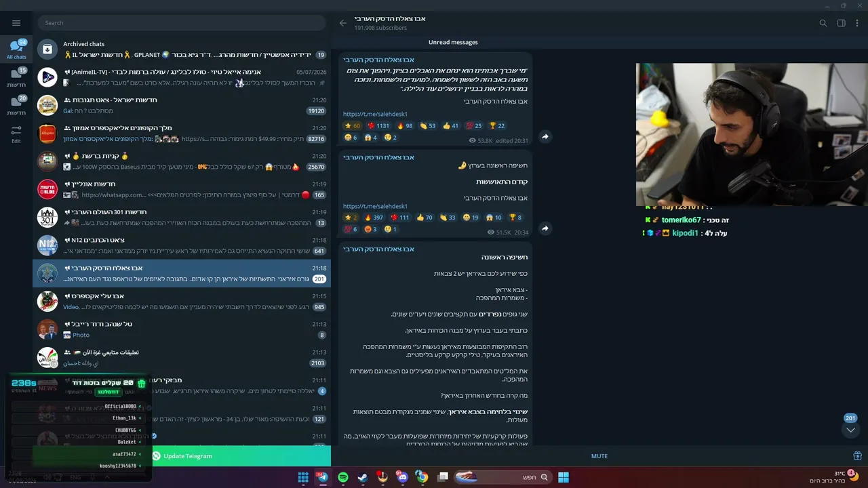Forward the message with 53.8K views

point(545,137)
